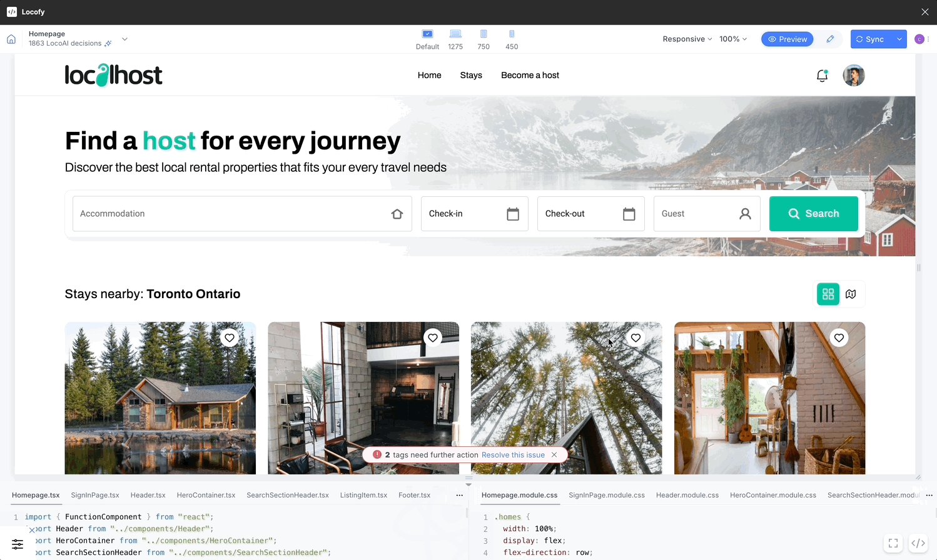The width and height of the screenshot is (937, 560).
Task: Switch to map view toggle
Action: click(851, 294)
